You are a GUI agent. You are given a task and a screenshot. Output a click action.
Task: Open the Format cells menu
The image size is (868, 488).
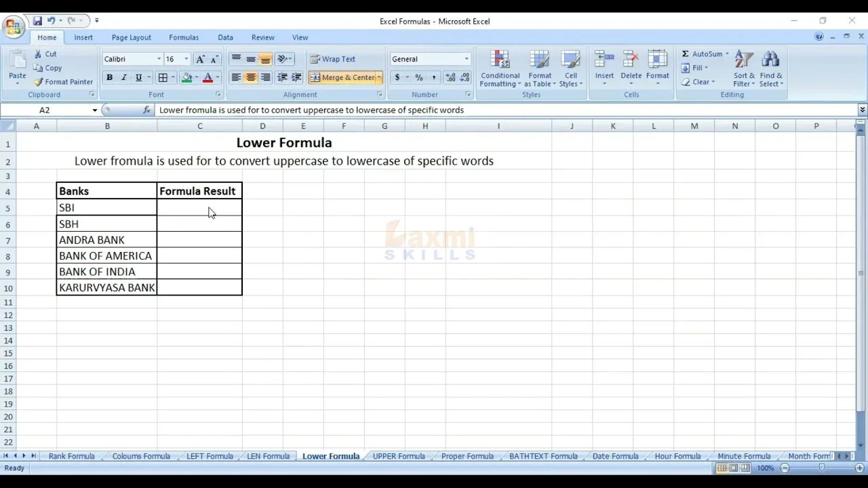point(657,68)
